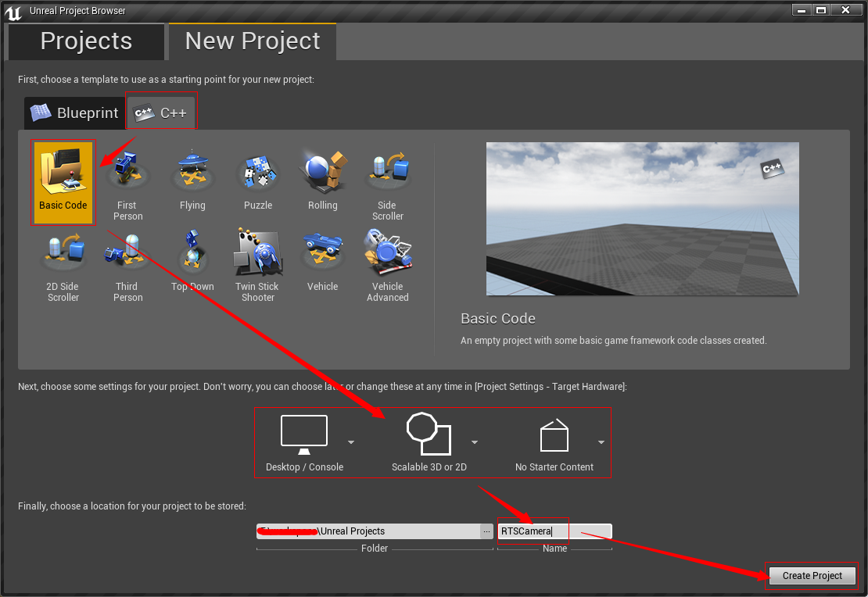This screenshot has width=868, height=597.
Task: Open the starter content dropdown arrow
Action: coord(601,441)
